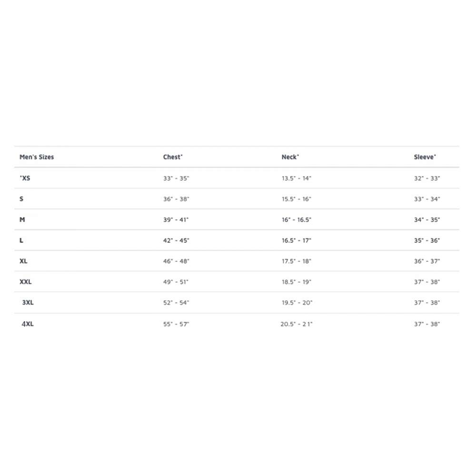
Task: Click the S size row label
Action: (x=21, y=199)
